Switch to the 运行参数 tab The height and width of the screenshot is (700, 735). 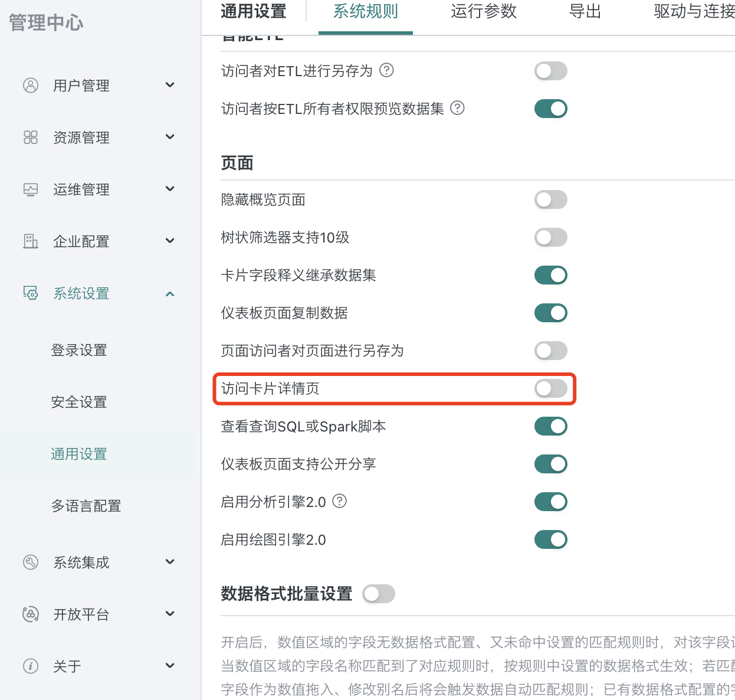483,11
